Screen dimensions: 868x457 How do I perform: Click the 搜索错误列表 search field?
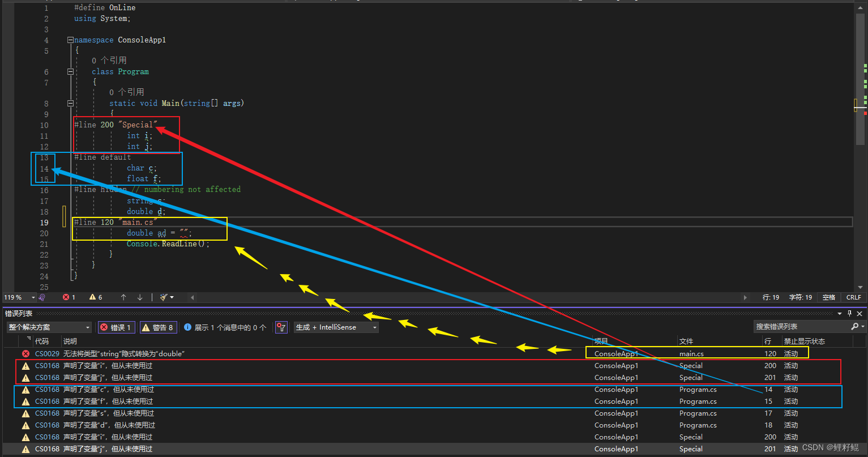click(802, 327)
